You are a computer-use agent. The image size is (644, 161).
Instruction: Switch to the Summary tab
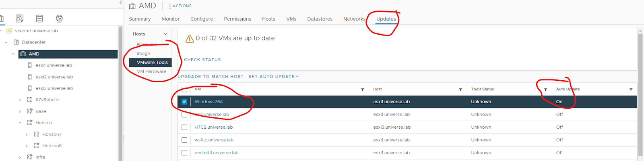click(x=140, y=19)
